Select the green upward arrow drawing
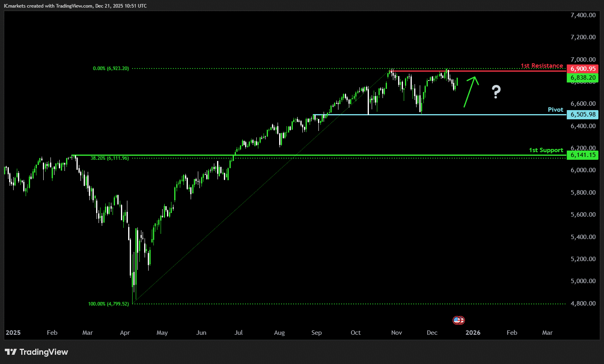The width and height of the screenshot is (604, 364). (x=470, y=92)
